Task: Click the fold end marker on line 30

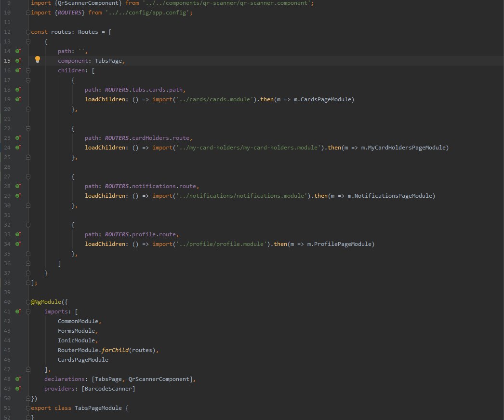Action: (28, 205)
